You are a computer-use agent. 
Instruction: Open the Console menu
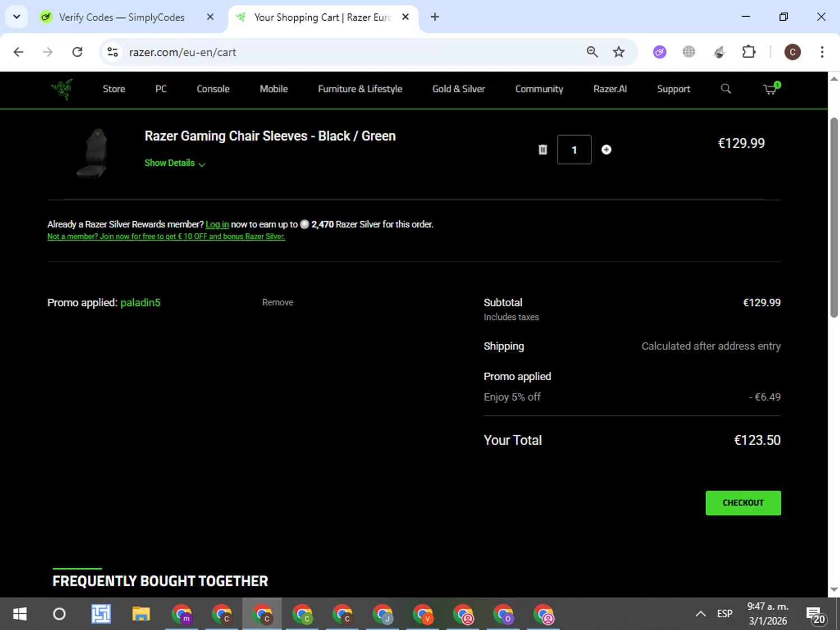pos(213,89)
